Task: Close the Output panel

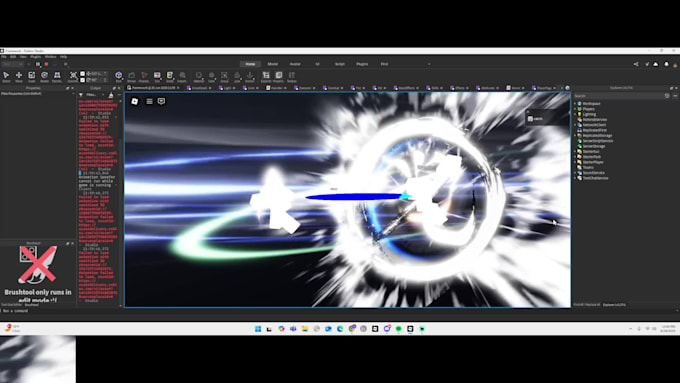Action: 119,88
